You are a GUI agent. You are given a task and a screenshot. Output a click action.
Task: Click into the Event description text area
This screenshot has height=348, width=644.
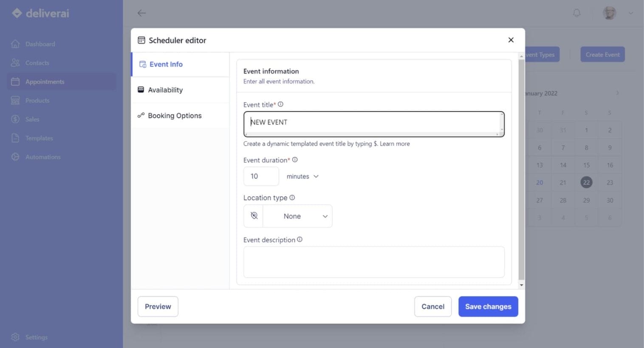373,262
